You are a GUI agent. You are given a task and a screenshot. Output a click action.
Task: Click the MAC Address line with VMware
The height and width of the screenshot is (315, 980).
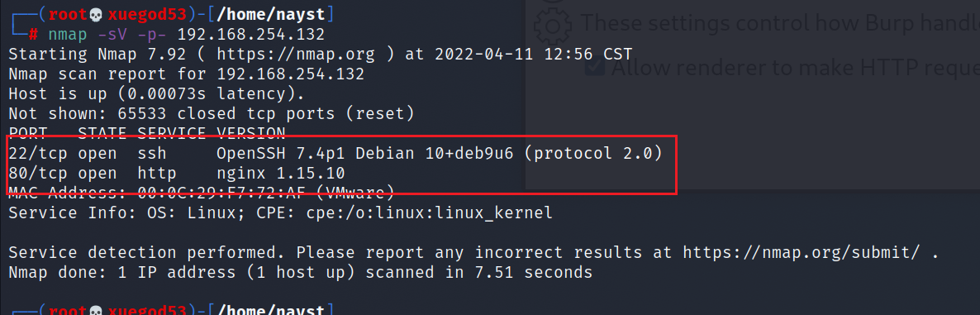point(202,191)
